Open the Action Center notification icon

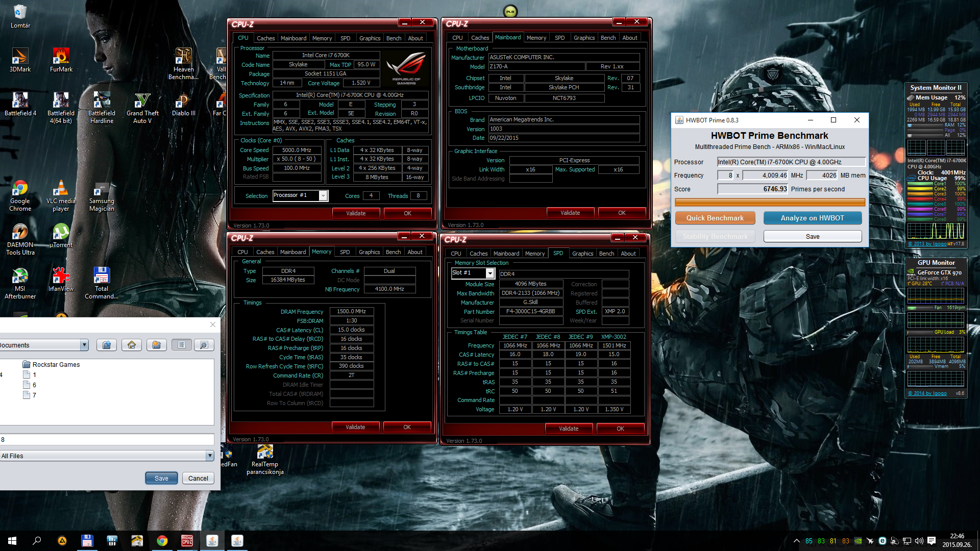(x=932, y=541)
